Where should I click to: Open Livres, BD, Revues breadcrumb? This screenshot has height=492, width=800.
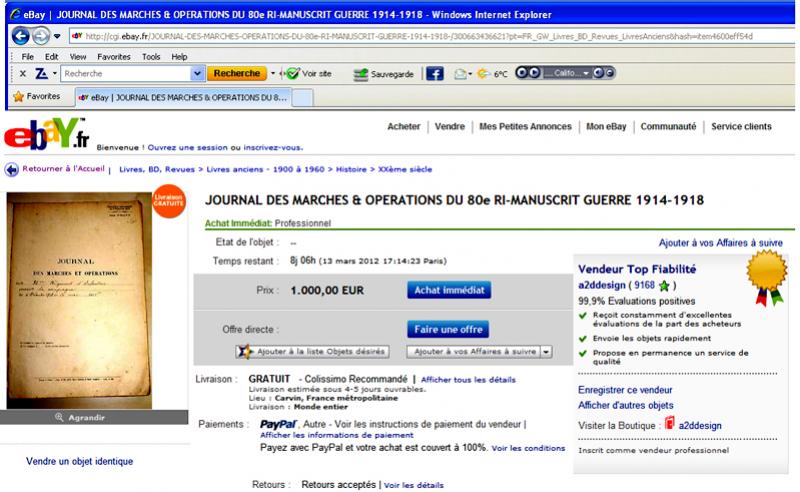click(x=157, y=169)
